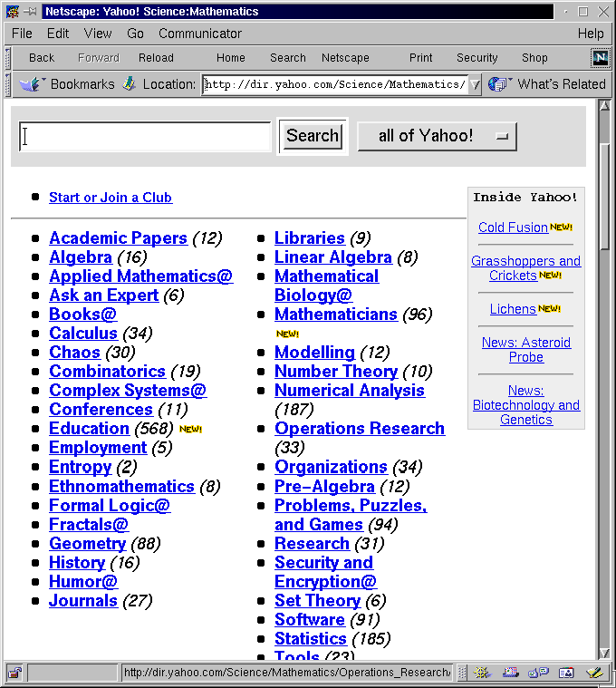Open the Geometry category link

(88, 543)
